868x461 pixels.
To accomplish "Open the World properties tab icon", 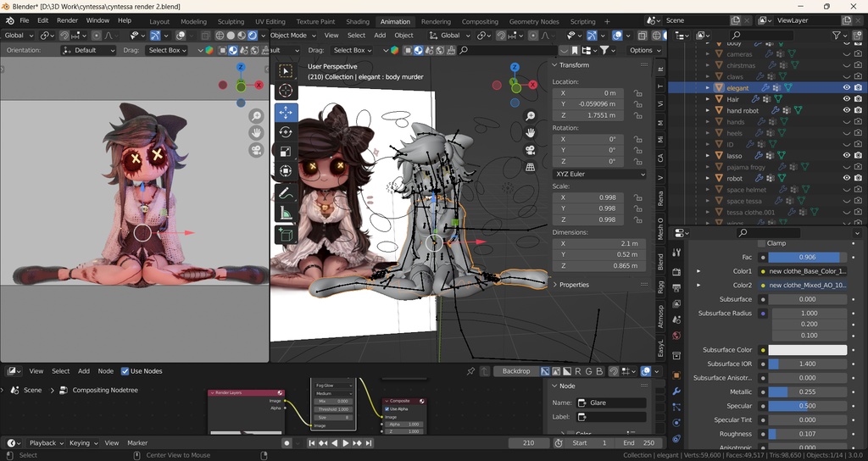I will point(676,336).
